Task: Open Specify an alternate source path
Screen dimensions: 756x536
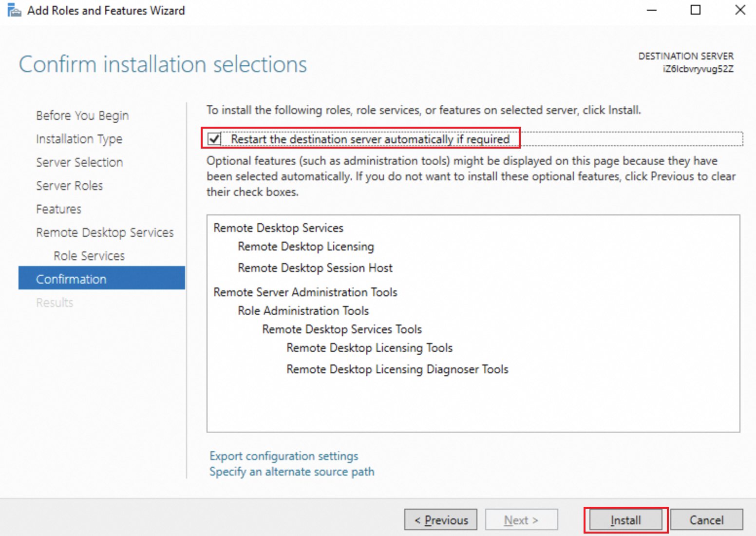Action: click(292, 472)
